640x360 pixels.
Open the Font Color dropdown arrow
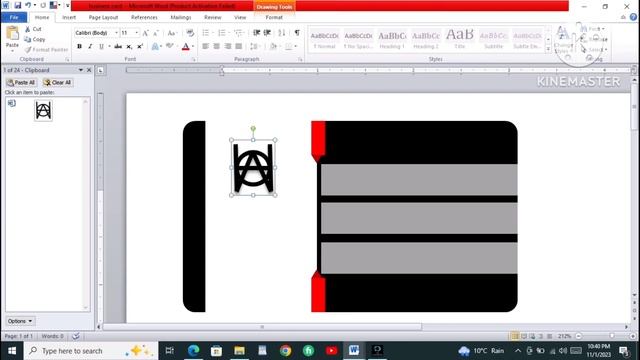point(193,47)
